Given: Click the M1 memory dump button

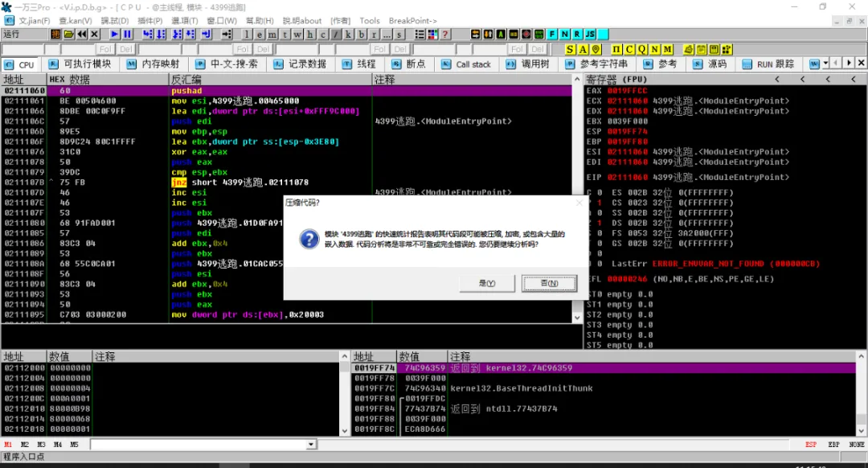Looking at the screenshot, I should [8, 445].
